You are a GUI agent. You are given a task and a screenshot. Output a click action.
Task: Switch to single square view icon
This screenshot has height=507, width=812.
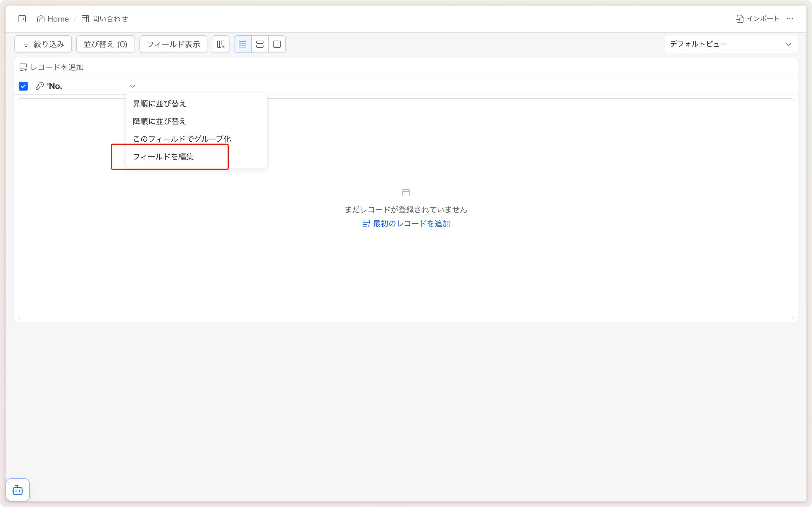click(277, 44)
